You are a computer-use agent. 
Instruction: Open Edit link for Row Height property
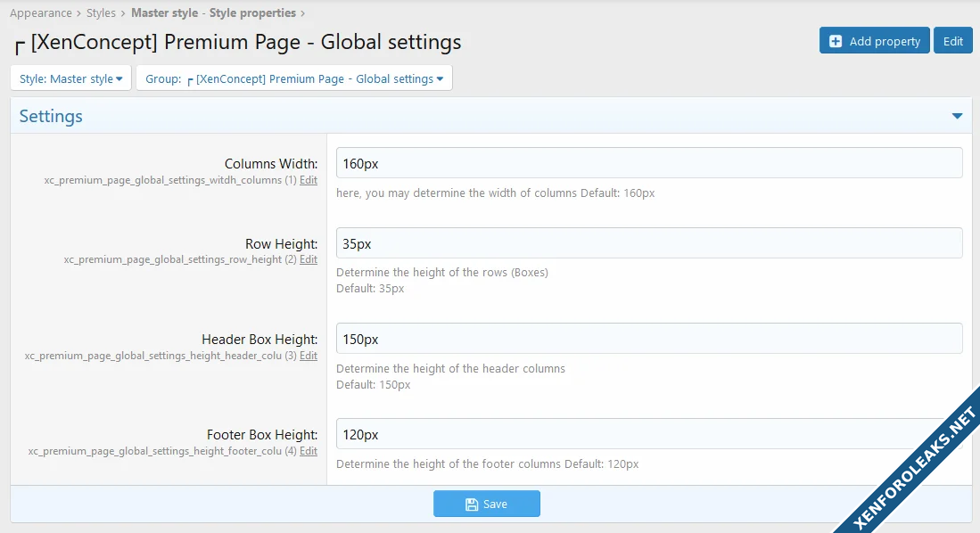pos(309,260)
